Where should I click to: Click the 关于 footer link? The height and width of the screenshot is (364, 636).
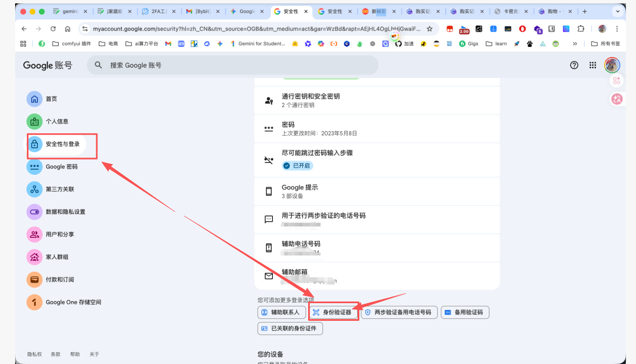94,354
